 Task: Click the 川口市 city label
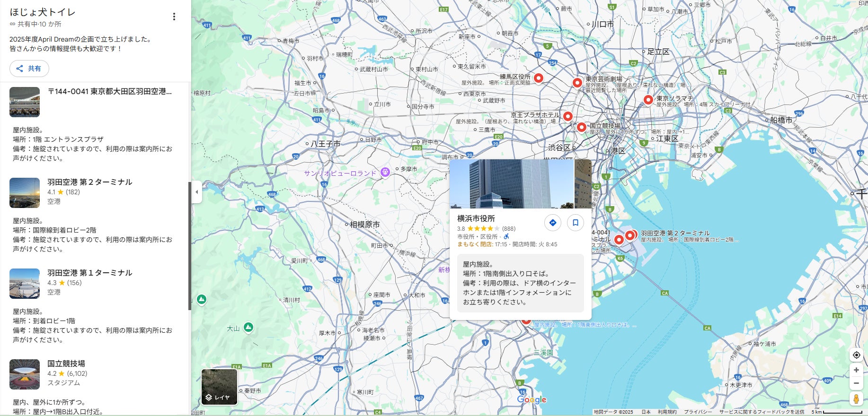(x=603, y=24)
